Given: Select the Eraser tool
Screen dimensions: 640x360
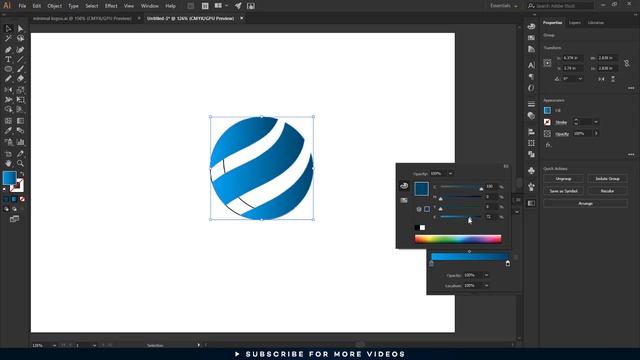Looking at the screenshot, I should [20, 79].
